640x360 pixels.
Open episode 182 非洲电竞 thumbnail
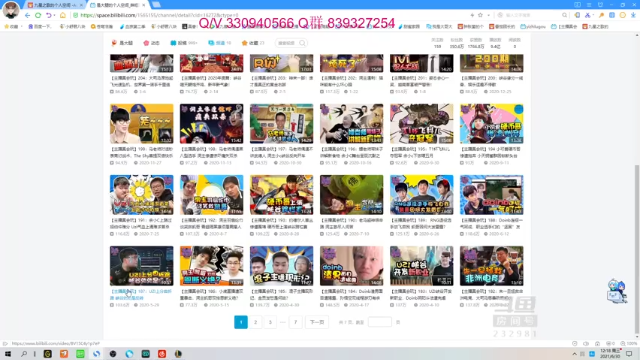491,266
